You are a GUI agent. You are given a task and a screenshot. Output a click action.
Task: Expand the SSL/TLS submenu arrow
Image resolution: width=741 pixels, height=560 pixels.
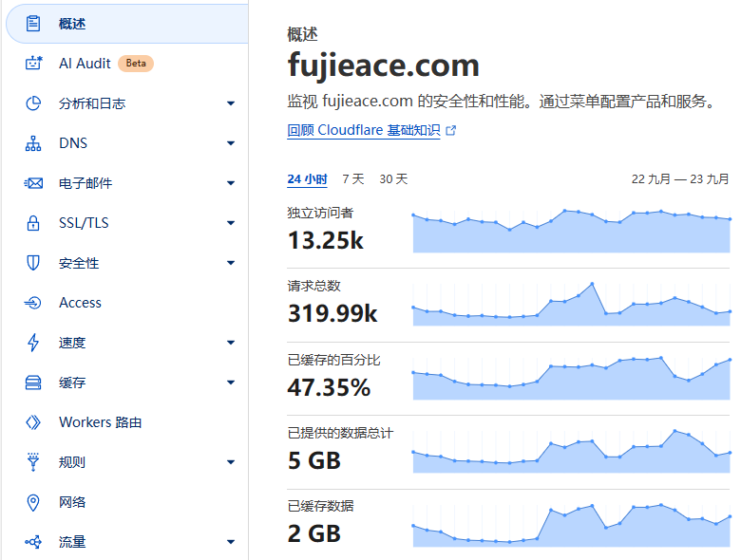pos(231,223)
